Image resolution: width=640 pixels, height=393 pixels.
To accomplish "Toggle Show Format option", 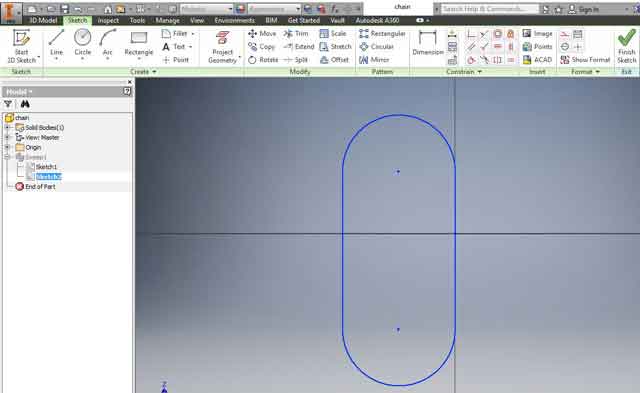I will 585,60.
